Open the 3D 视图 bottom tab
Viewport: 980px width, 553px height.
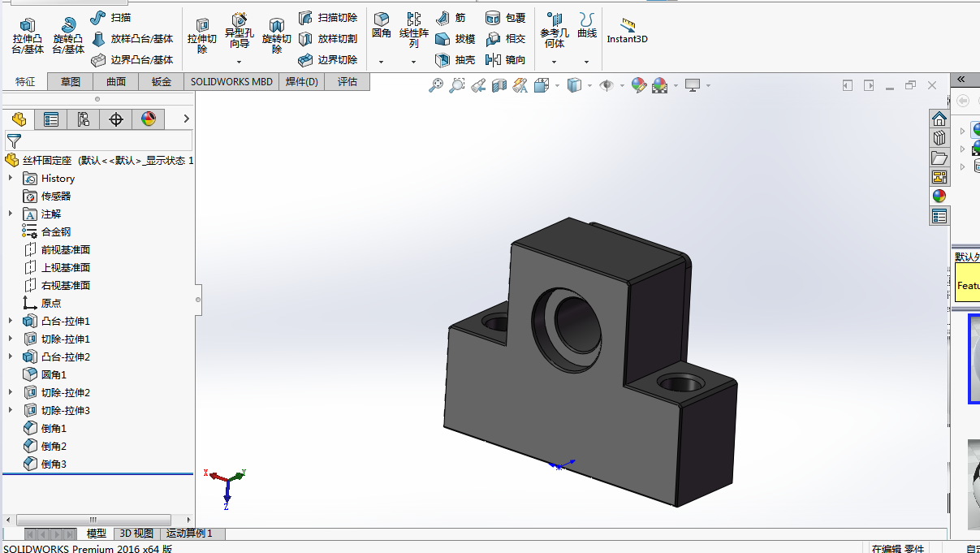136,534
